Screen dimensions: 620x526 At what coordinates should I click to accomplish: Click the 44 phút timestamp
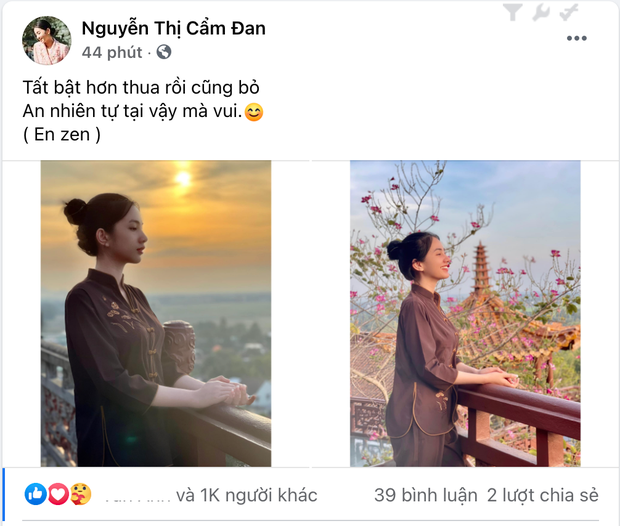112,52
